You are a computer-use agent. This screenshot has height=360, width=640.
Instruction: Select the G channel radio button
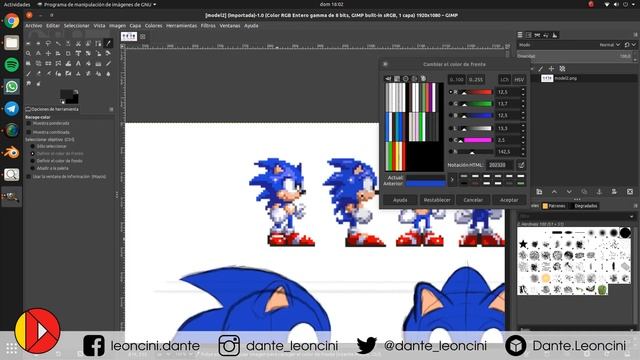451,104
